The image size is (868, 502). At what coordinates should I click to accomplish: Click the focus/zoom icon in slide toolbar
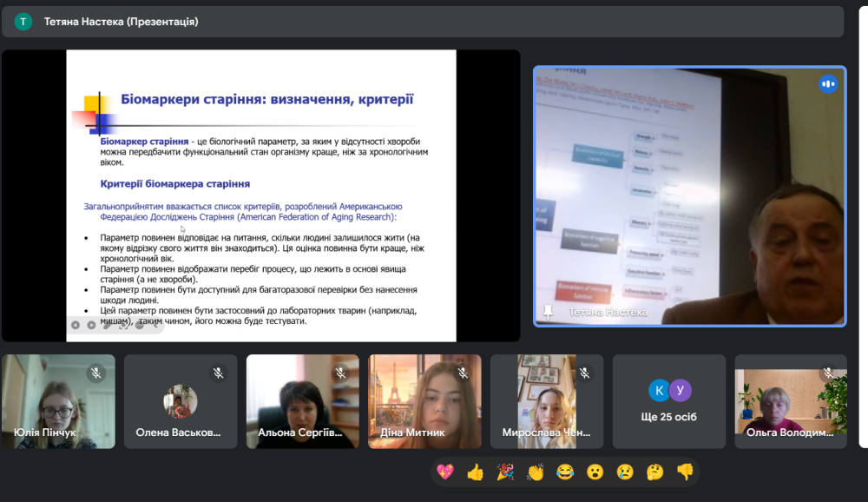pyautogui.click(x=123, y=325)
